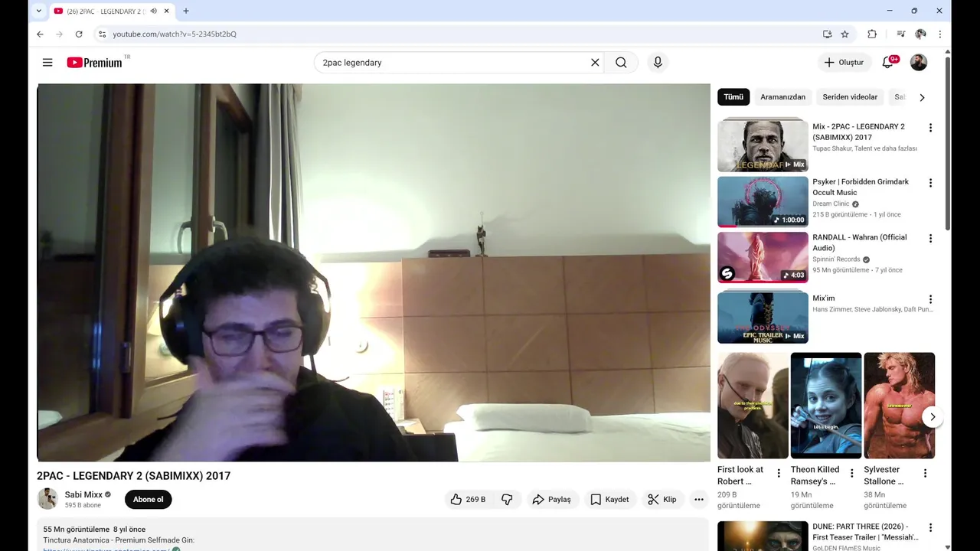Screen dimensions: 980x551
Task: Play First look at Robert short thumbnail
Action: pos(753,406)
